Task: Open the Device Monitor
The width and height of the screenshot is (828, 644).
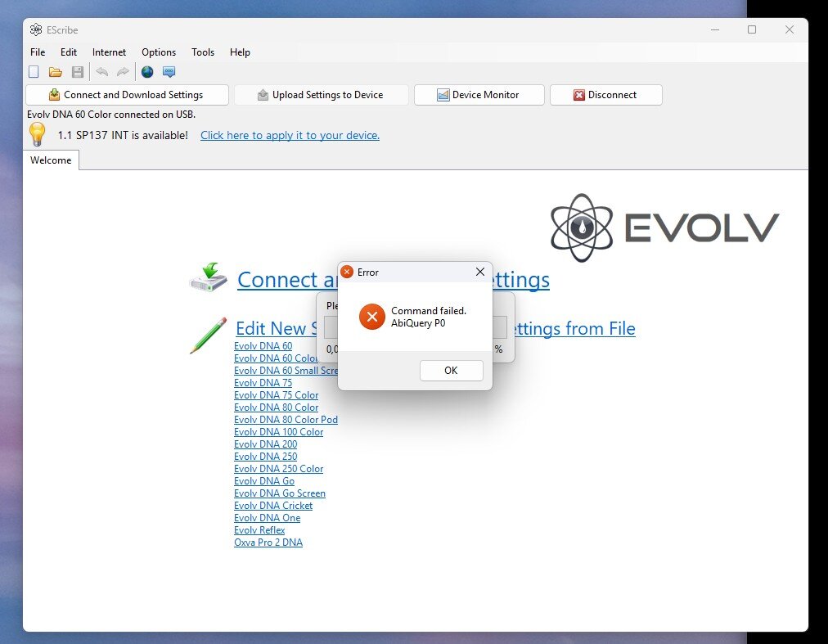Action: tap(479, 95)
